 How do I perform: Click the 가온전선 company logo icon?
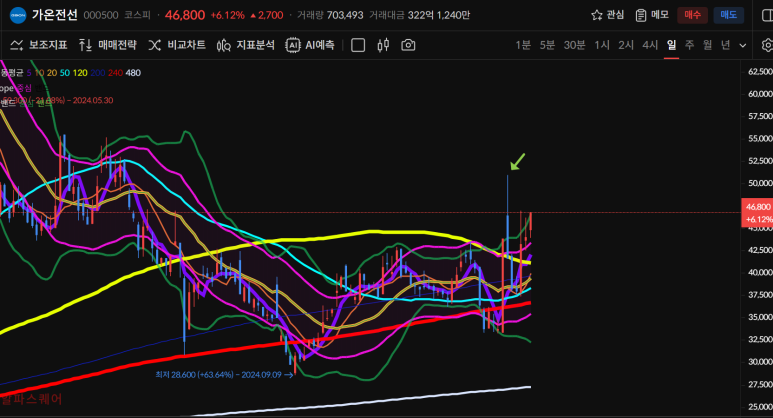[18, 15]
